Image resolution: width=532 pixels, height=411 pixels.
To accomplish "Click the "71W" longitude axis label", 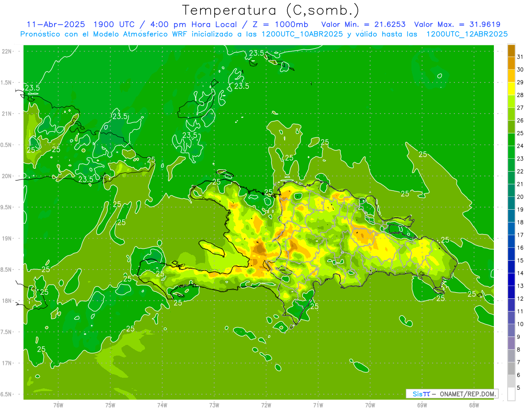I will tap(318, 405).
